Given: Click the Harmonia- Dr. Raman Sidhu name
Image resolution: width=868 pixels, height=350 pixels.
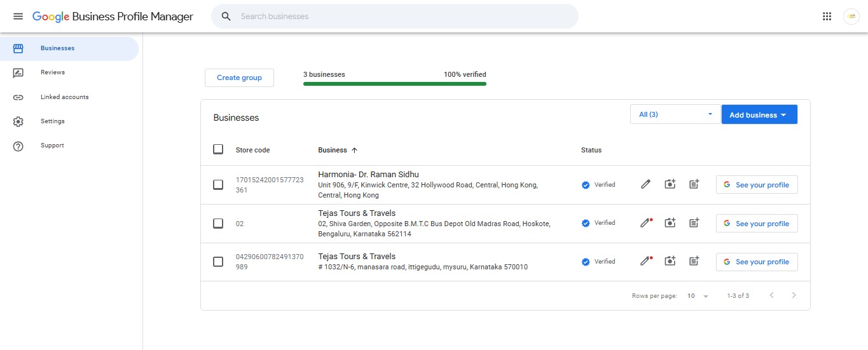Looking at the screenshot, I should 368,175.
